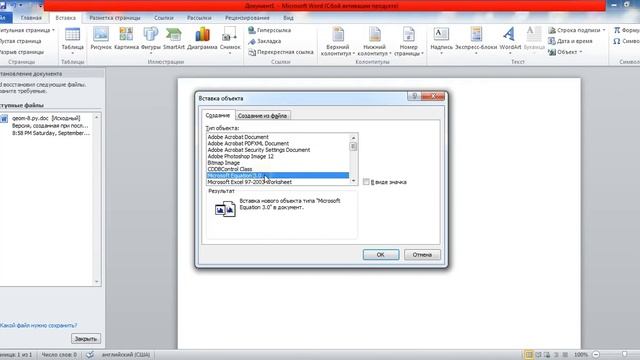640x360 pixels.
Task: Open the Какой файл нужно сохранить link
Action: point(38,326)
